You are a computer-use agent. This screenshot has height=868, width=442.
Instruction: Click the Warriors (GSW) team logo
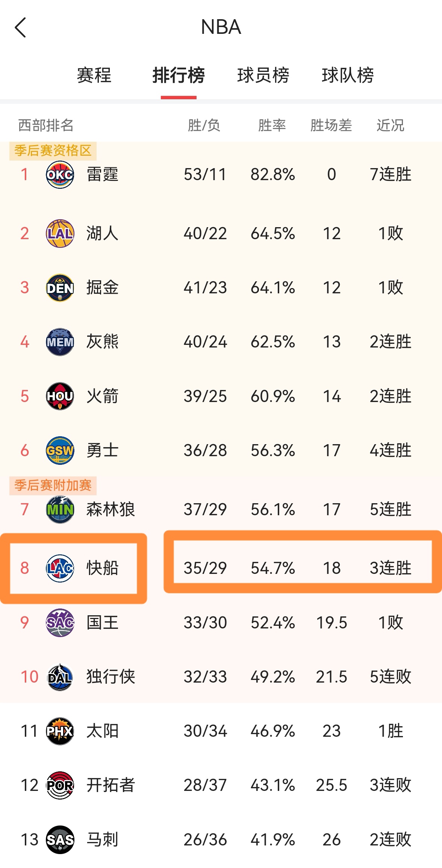[x=60, y=451]
